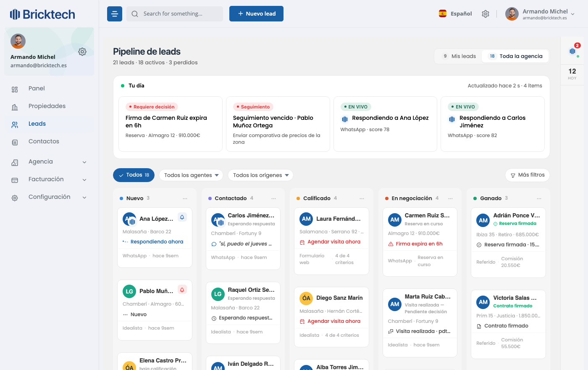This screenshot has height=370, width=588.
Task: Click bot icon in Respondiendo a Ana López
Action: (x=345, y=119)
